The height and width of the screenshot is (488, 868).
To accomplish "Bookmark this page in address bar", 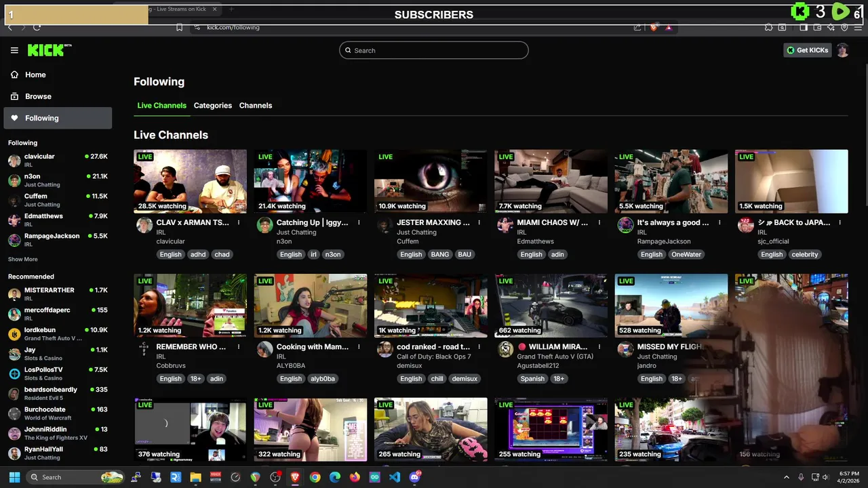I will pyautogui.click(x=179, y=27).
